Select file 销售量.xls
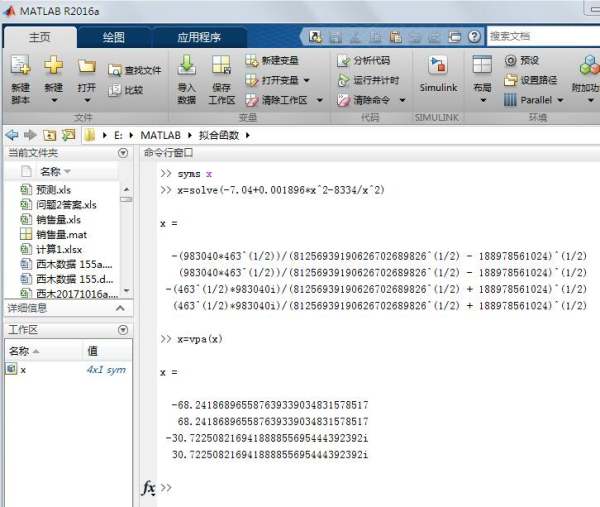The image size is (600, 507). click(51, 220)
